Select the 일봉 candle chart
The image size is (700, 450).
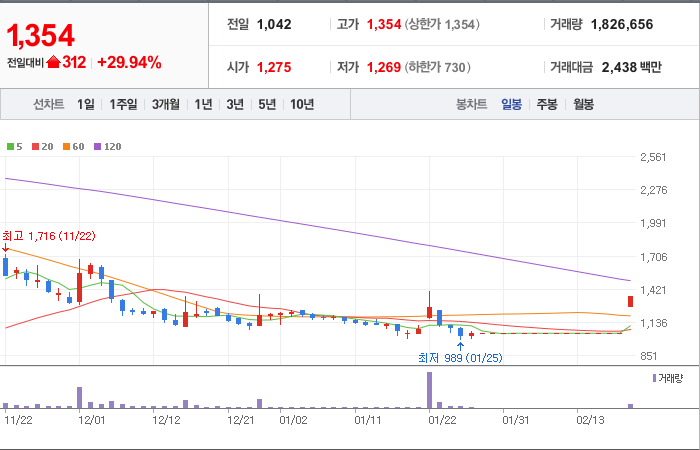click(511, 104)
